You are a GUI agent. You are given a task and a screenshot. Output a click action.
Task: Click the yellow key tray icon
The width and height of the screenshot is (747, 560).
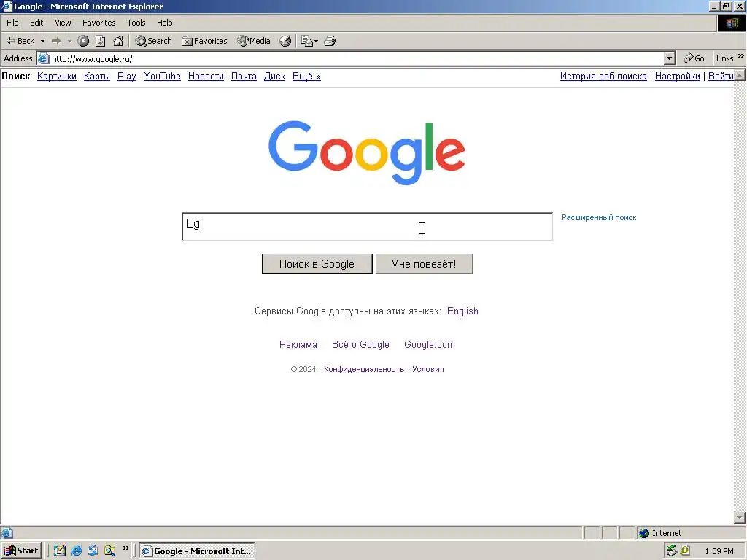(685, 551)
